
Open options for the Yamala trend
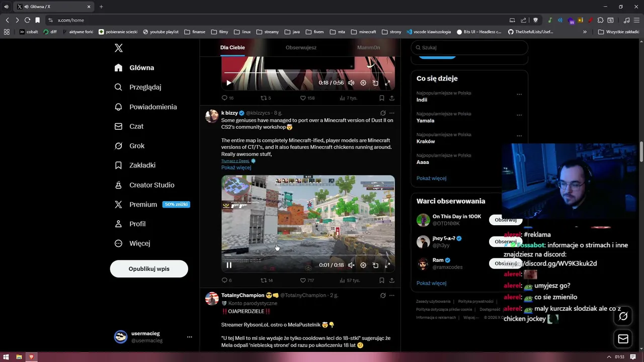point(519,115)
